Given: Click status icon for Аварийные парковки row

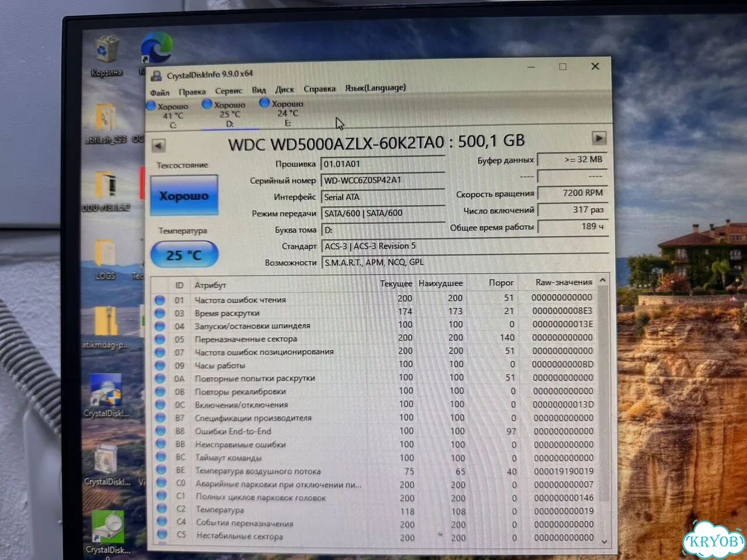Looking at the screenshot, I should pos(162,483).
